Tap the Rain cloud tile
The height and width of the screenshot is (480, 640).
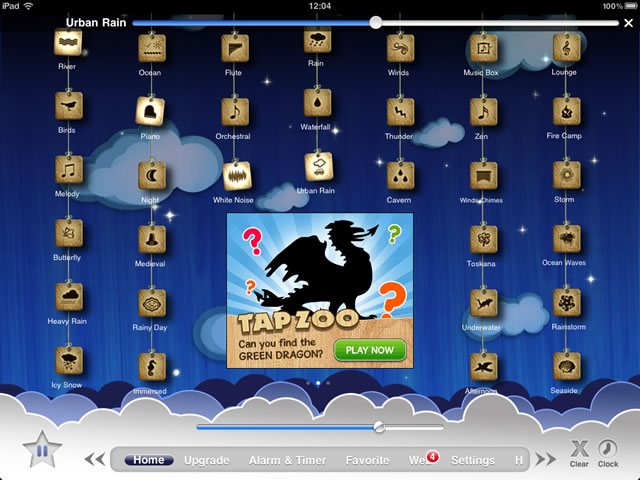[x=317, y=40]
